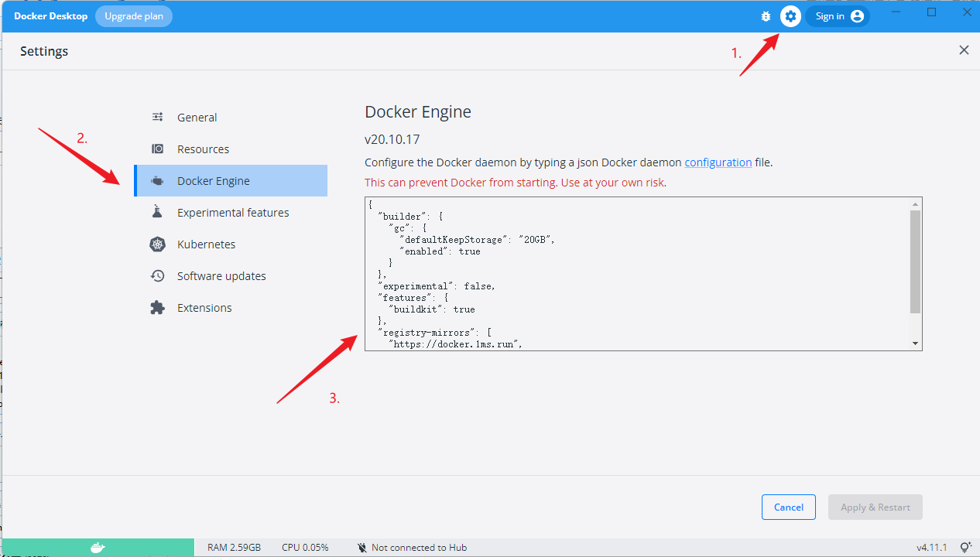Open the General settings section
Image resolution: width=980 pixels, height=557 pixels.
[231, 117]
